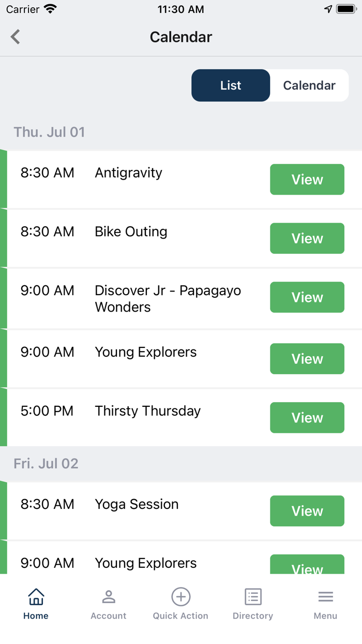This screenshot has width=362, height=644.
Task: Tap the back arrow icon
Action: coord(16,37)
